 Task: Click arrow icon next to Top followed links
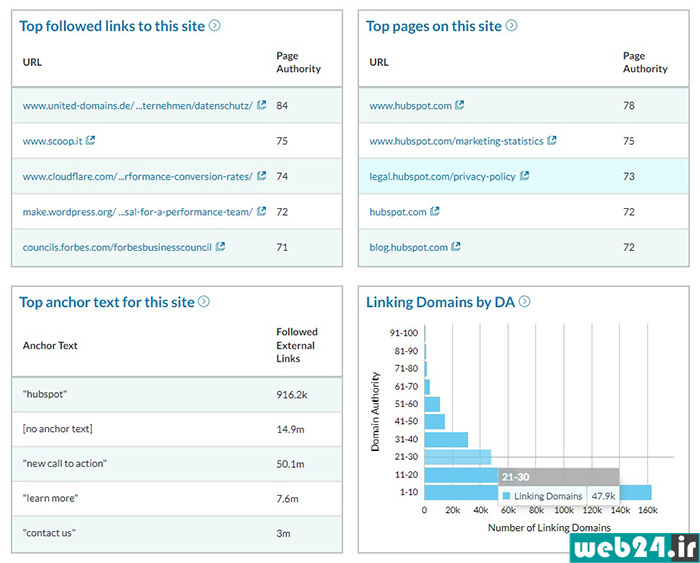[215, 25]
